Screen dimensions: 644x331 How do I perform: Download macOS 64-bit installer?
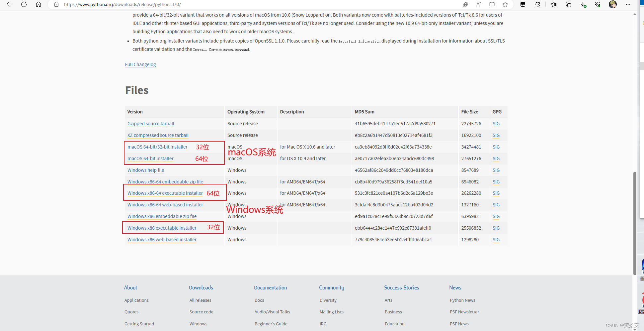[x=150, y=159]
